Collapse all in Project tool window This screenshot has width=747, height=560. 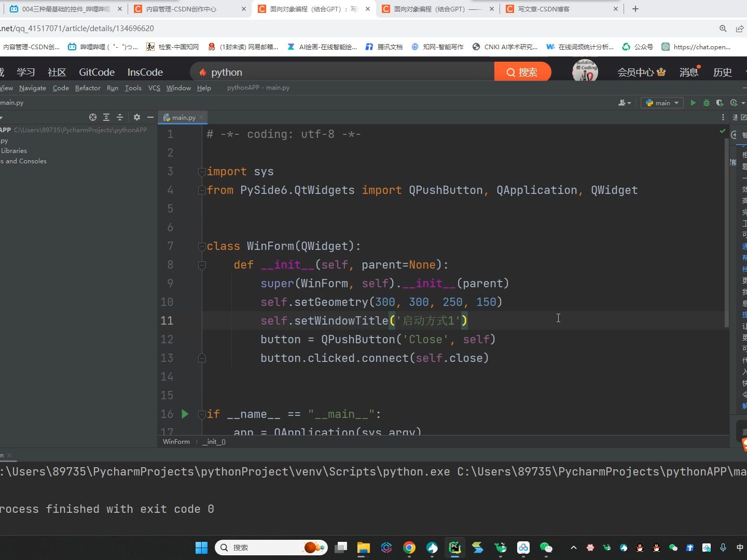pos(120,117)
